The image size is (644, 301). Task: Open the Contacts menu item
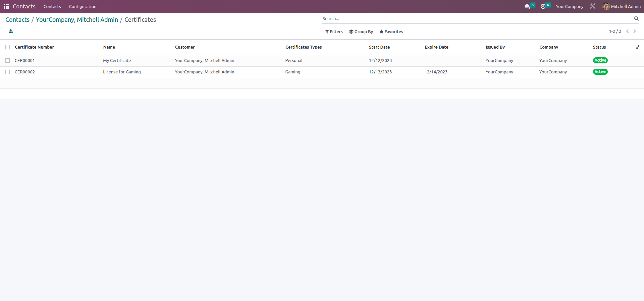[52, 6]
